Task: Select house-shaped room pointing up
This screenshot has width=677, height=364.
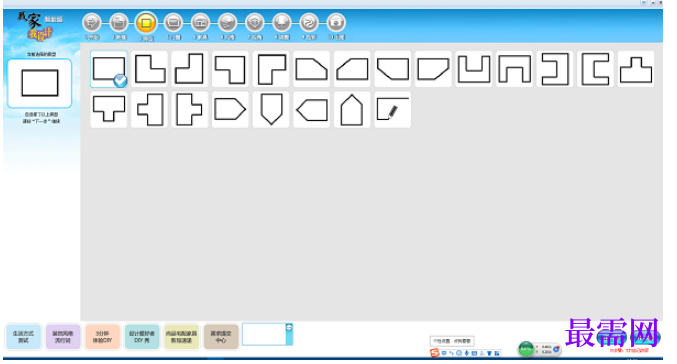Action: [x=352, y=110]
